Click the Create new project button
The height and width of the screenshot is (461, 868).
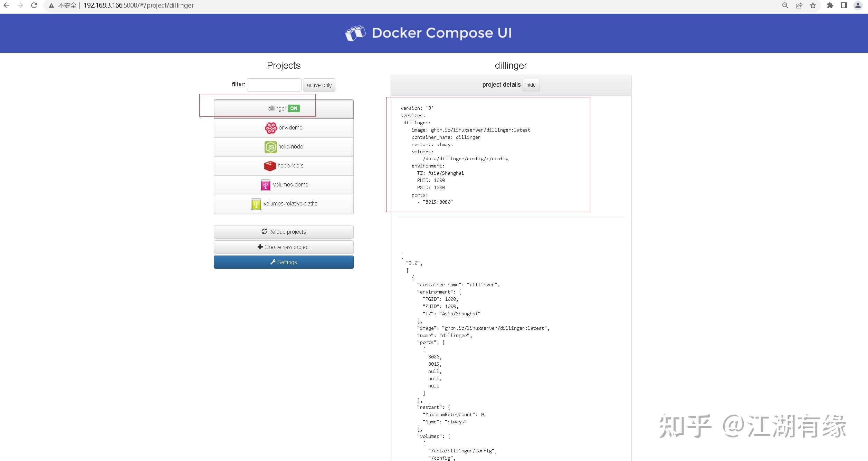[283, 247]
